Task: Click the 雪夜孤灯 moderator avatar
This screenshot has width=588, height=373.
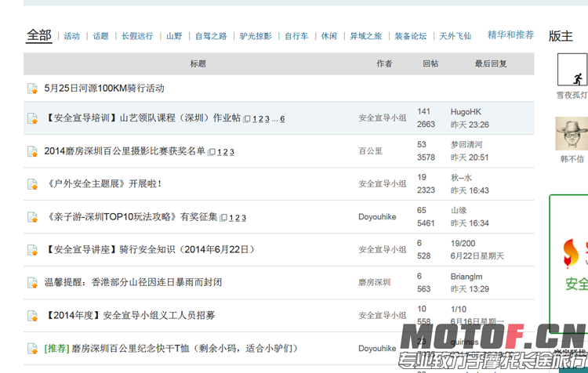Action: (x=572, y=70)
